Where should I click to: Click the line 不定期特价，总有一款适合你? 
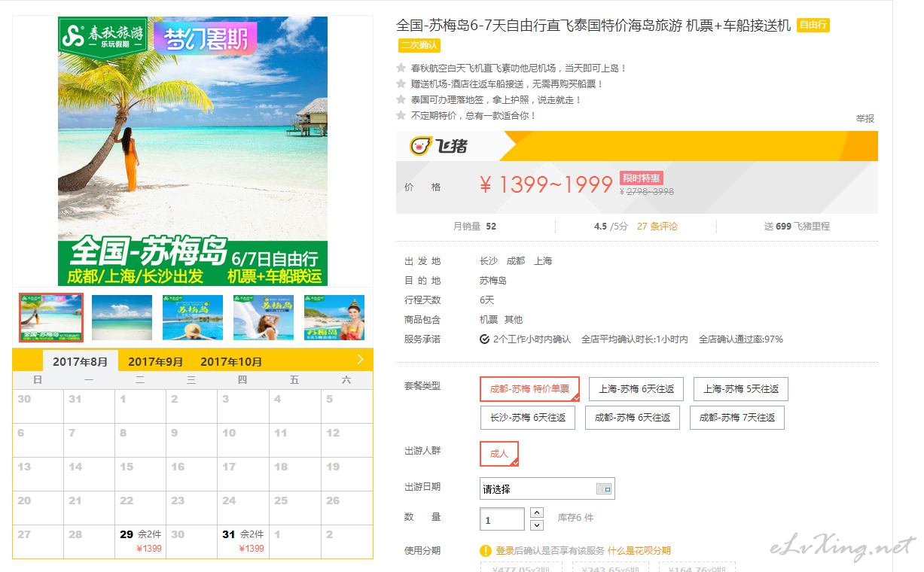474,116
